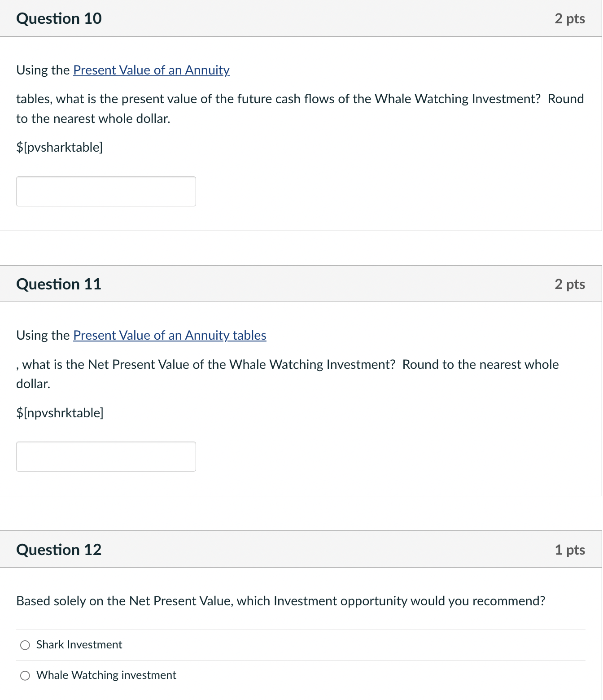Click the $[npvshrktable] placeholder text

60,413
